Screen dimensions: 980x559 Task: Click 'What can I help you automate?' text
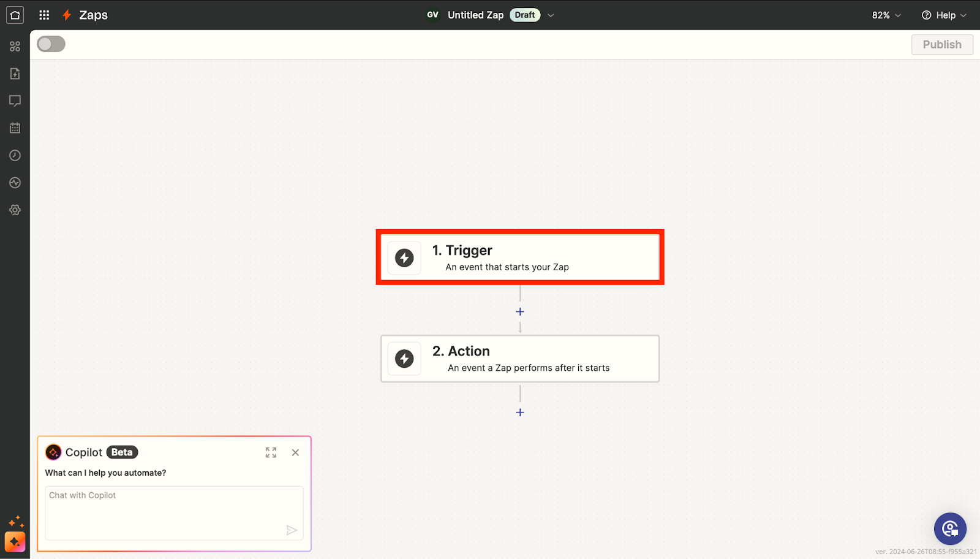coord(105,473)
